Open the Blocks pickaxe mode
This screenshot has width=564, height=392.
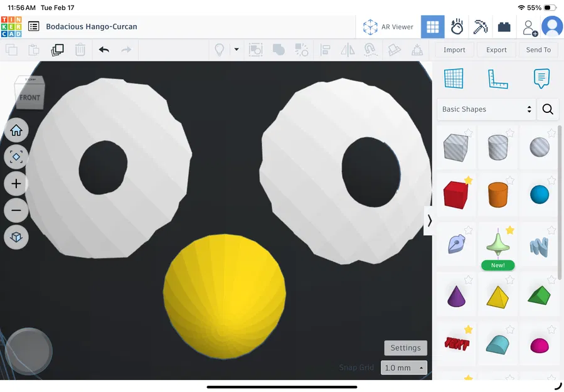pyautogui.click(x=480, y=26)
